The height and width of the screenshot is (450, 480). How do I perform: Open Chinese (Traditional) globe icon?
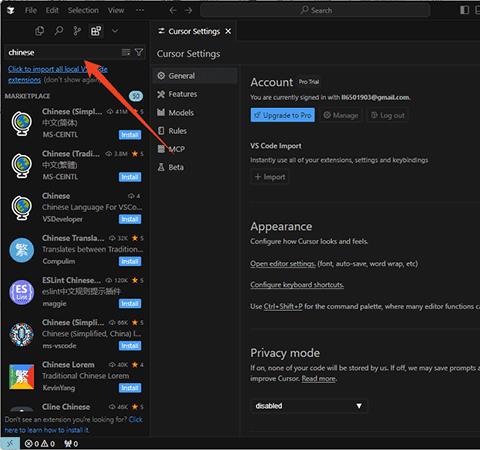(22, 165)
